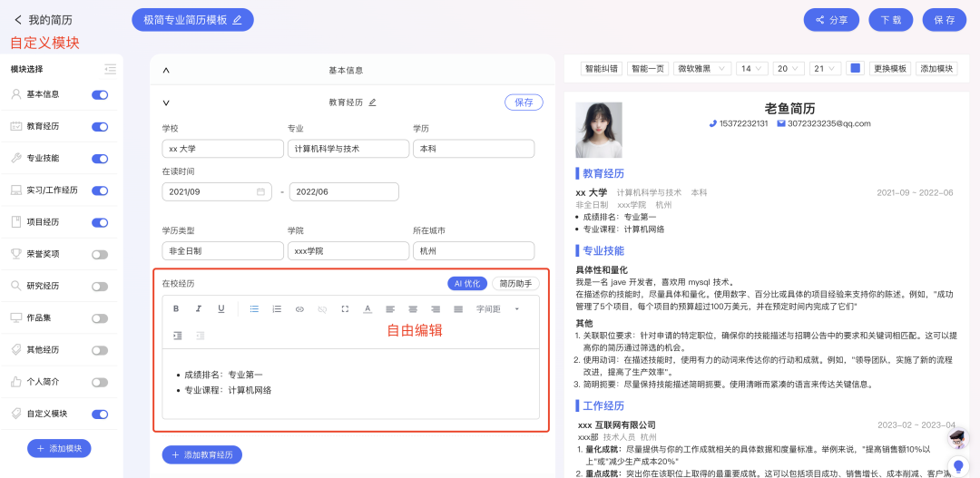This screenshot has height=478, width=980.
Task: Select 专业技能 in the module list
Action: (43, 159)
